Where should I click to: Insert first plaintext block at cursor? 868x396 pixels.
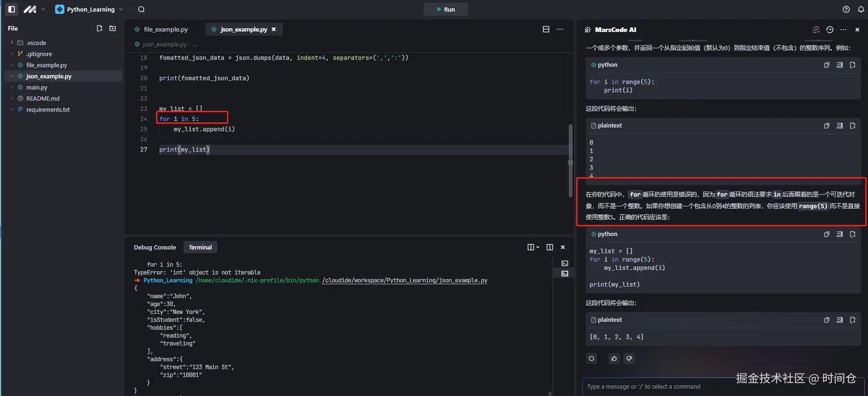[840, 126]
